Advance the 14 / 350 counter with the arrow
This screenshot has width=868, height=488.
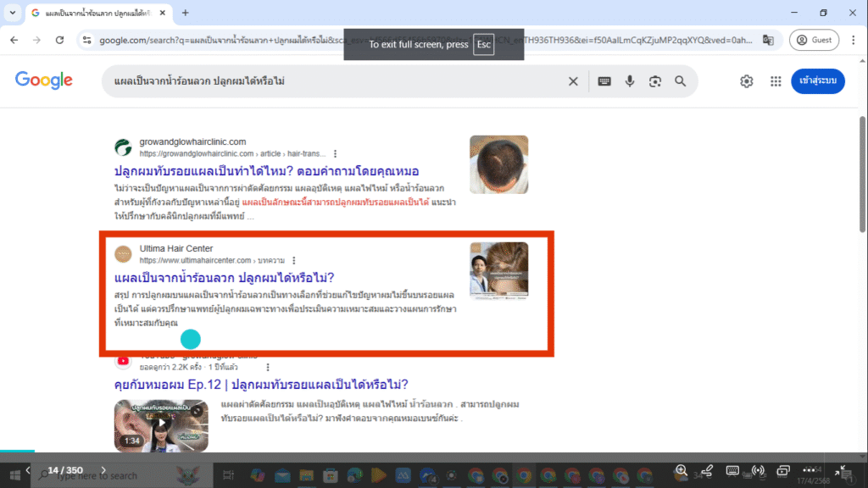[x=103, y=469]
